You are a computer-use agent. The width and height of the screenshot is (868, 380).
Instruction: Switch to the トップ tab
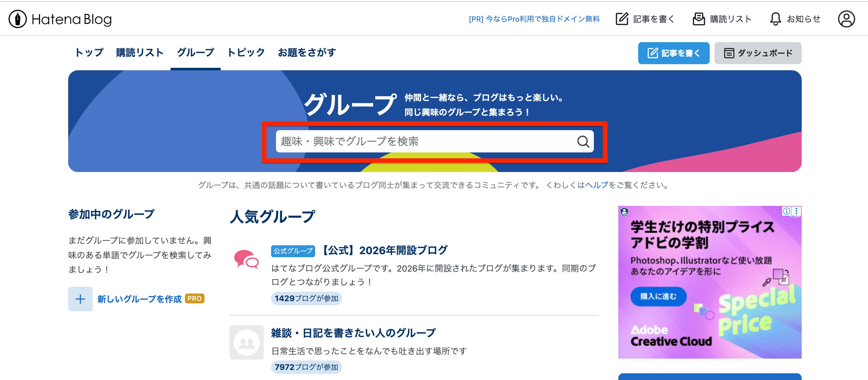[x=89, y=53]
